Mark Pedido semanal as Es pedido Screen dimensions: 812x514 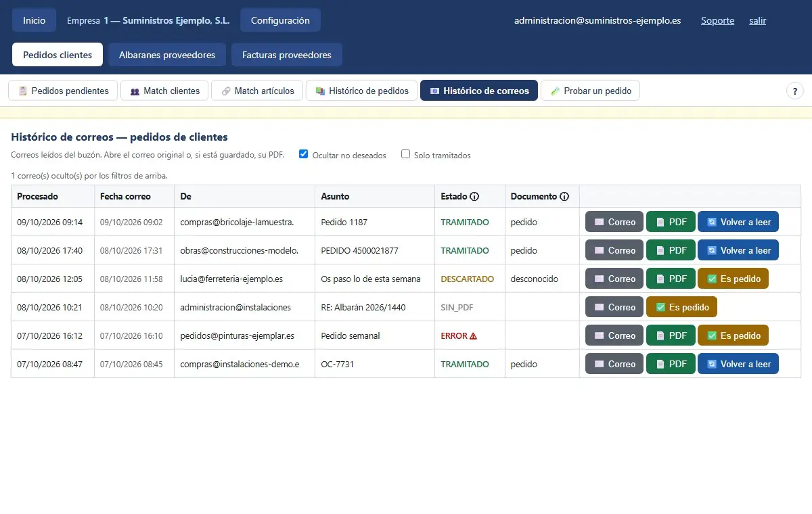point(734,335)
